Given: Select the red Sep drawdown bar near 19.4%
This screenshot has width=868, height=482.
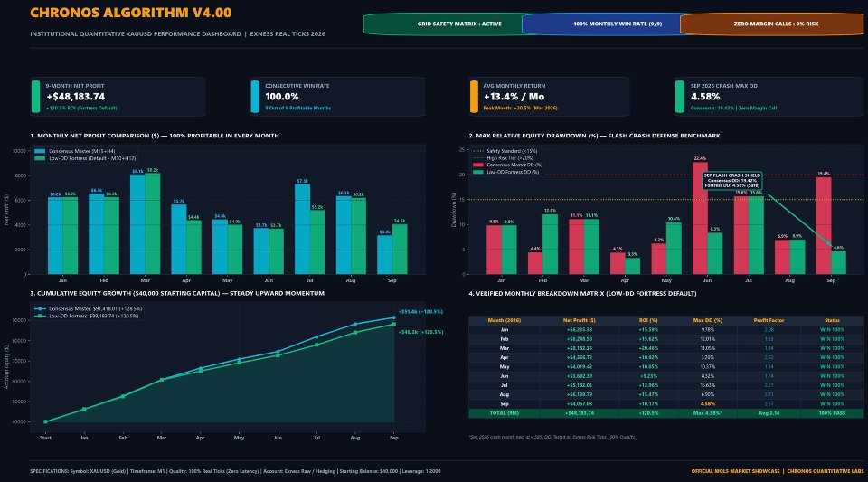Looking at the screenshot, I should [824, 226].
